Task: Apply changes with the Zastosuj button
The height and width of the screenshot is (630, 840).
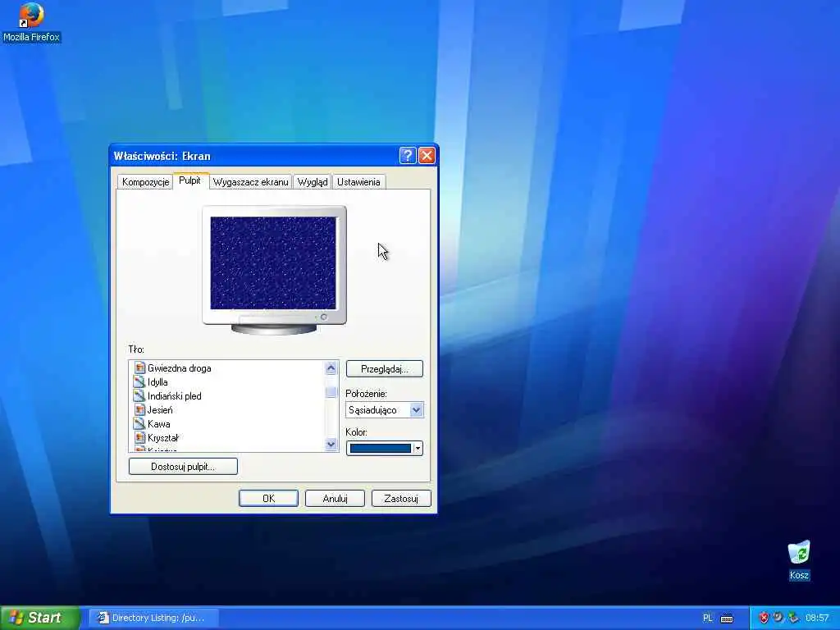Action: (x=401, y=498)
